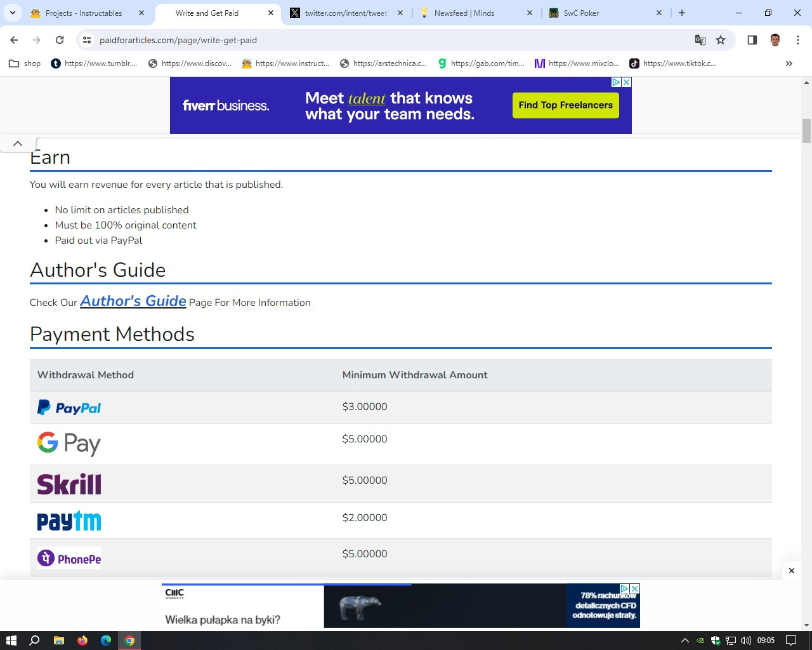Show more bookmarks chevron

[x=789, y=63]
